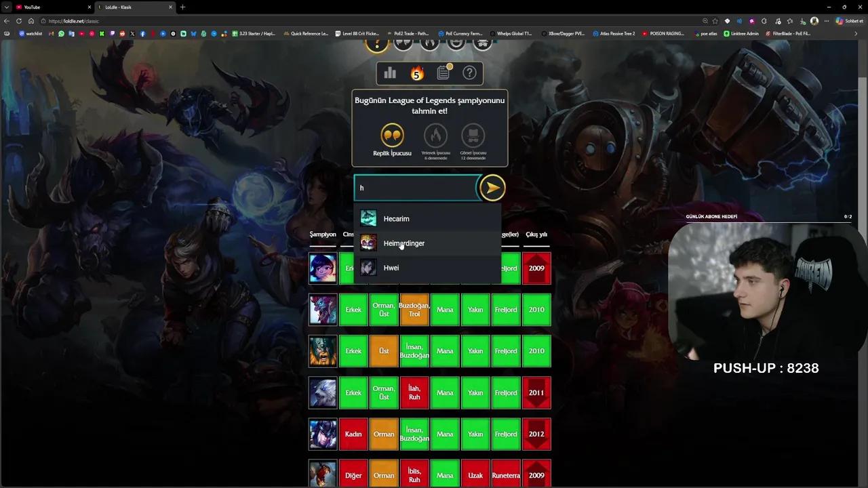
Task: Click the orange Buzdoğan, Trol cell
Action: tap(414, 310)
